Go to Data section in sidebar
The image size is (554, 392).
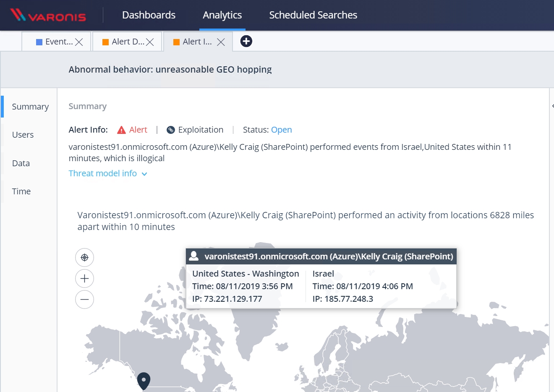[21, 163]
